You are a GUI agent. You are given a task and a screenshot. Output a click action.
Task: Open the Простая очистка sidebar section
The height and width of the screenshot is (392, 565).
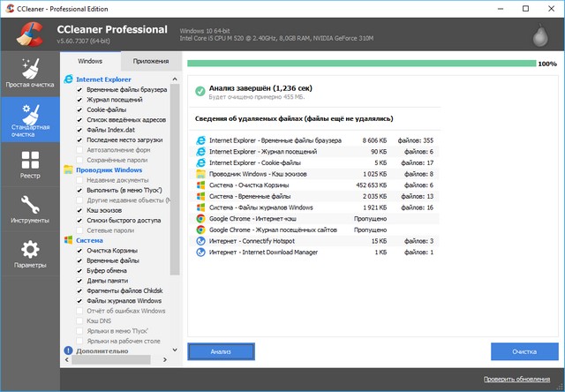click(29, 73)
